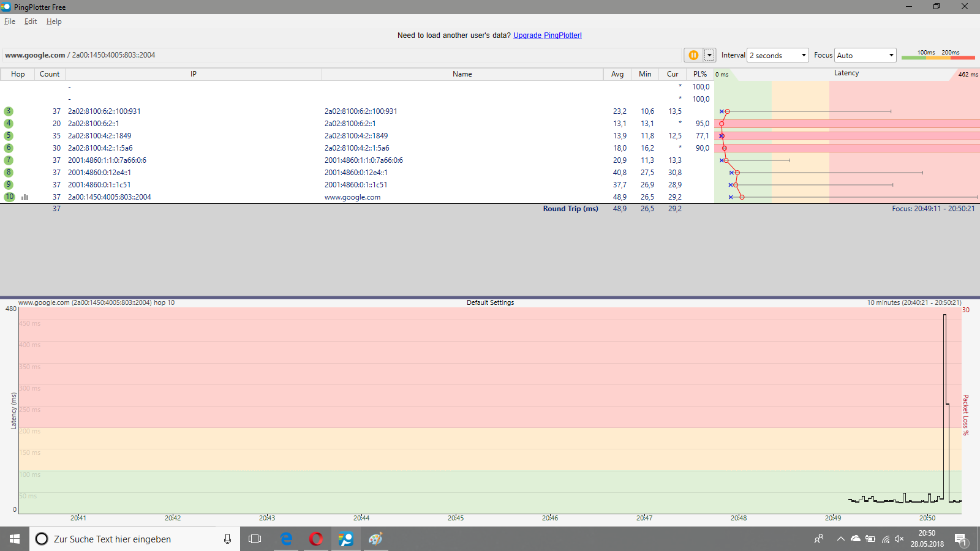Click the target address field www.google.com

click(342, 55)
